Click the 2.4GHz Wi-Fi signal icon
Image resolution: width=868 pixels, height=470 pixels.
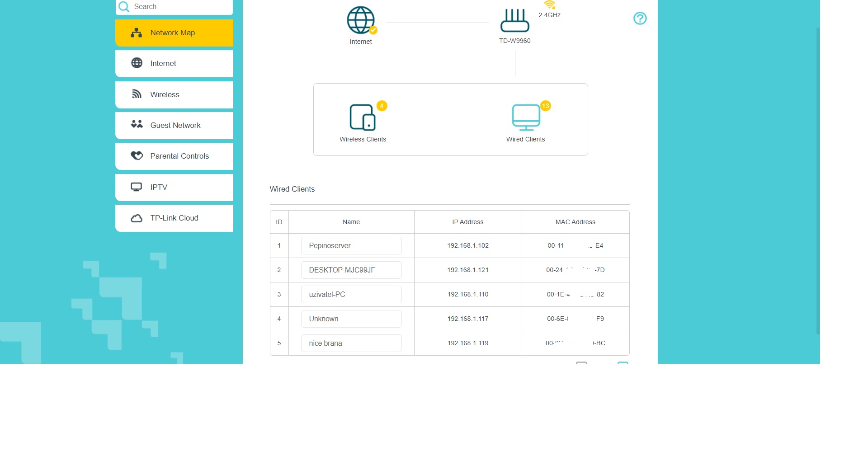click(549, 5)
